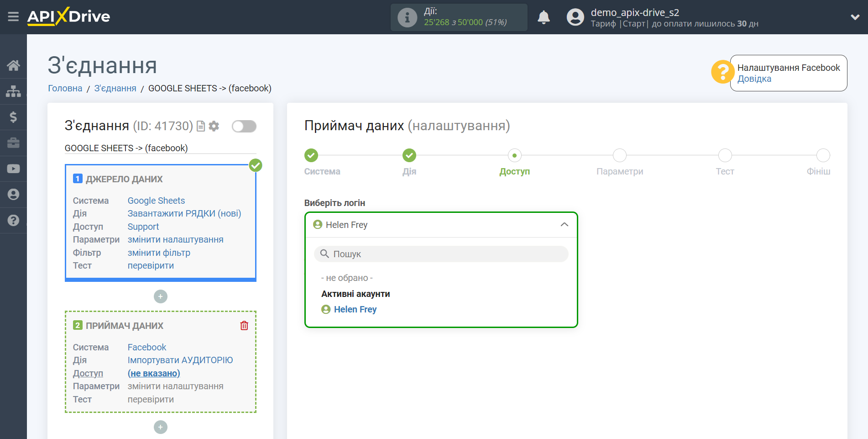Screen dimensions: 868x439
Task: Go to Home via sidebar house icon
Action: 13,65
